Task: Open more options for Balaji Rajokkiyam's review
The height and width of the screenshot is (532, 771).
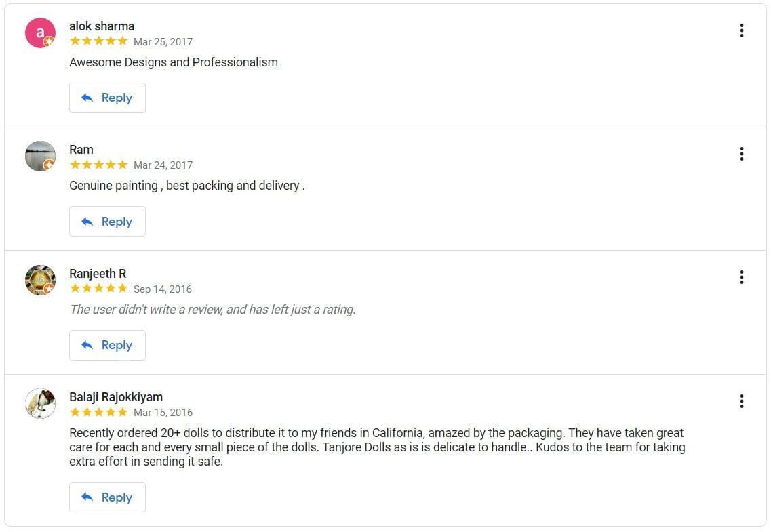Action: click(x=741, y=401)
